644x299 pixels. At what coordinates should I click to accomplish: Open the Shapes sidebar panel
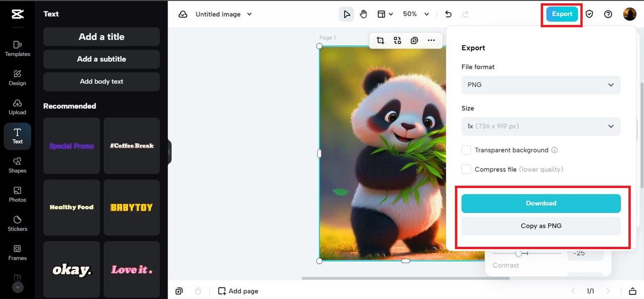tap(18, 165)
